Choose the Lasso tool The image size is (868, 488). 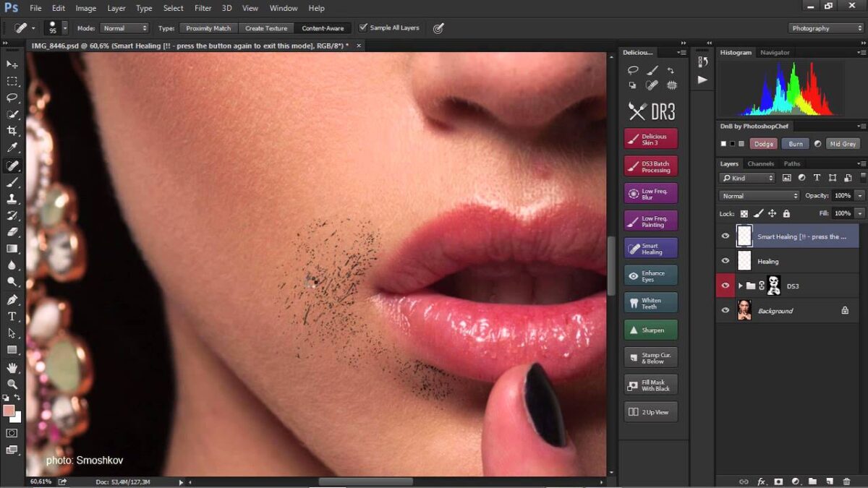[12, 98]
